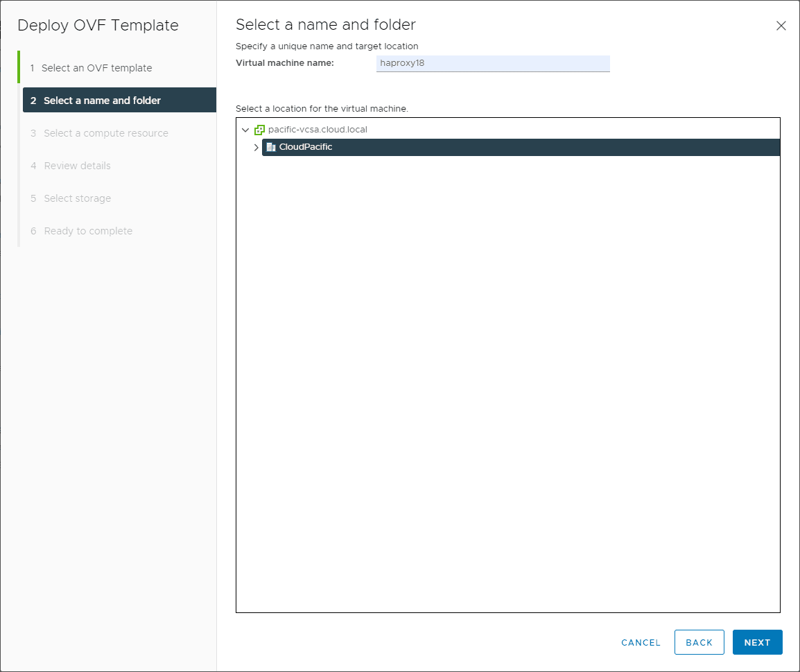Click the vCenter server icon beside pacific-vcsa.cloud.local

pos(259,130)
